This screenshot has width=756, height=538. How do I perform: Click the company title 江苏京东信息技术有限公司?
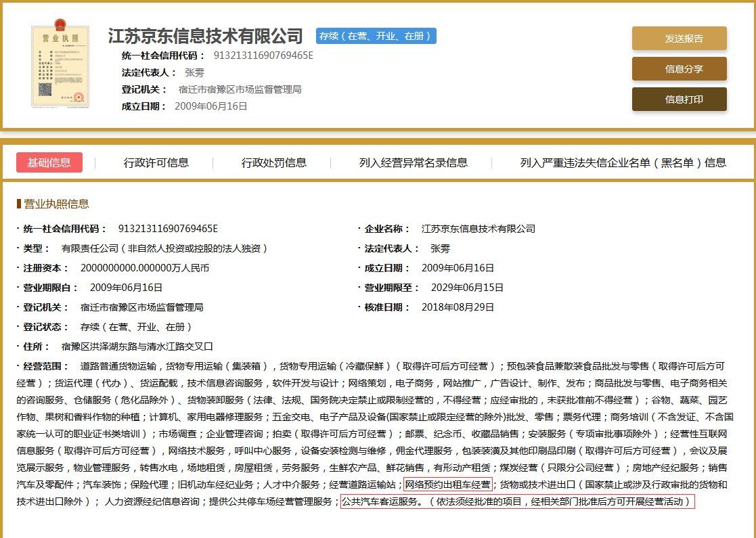tap(205, 36)
